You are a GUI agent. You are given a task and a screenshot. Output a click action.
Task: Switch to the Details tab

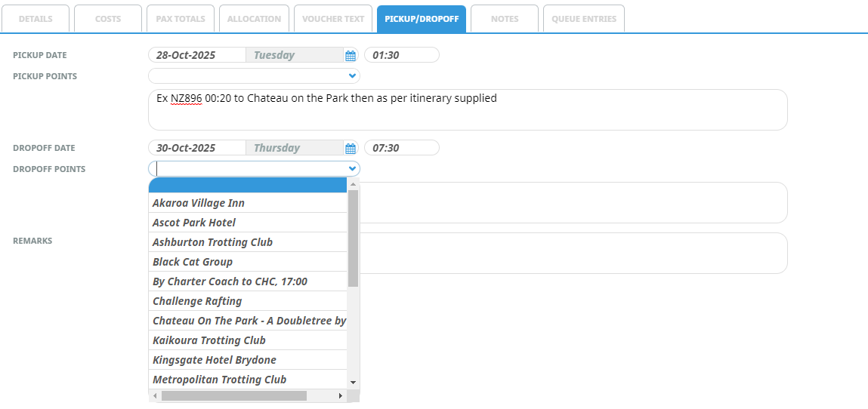(36, 19)
